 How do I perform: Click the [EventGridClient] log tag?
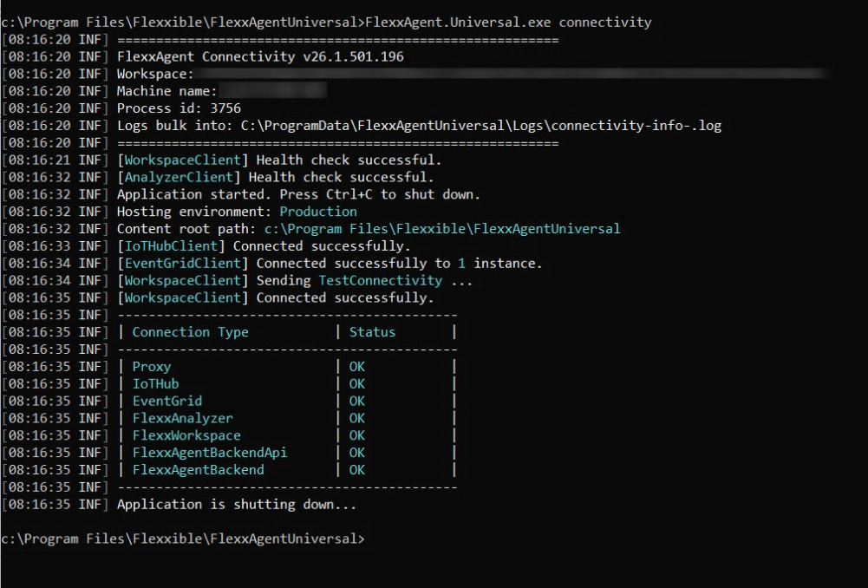click(x=184, y=263)
